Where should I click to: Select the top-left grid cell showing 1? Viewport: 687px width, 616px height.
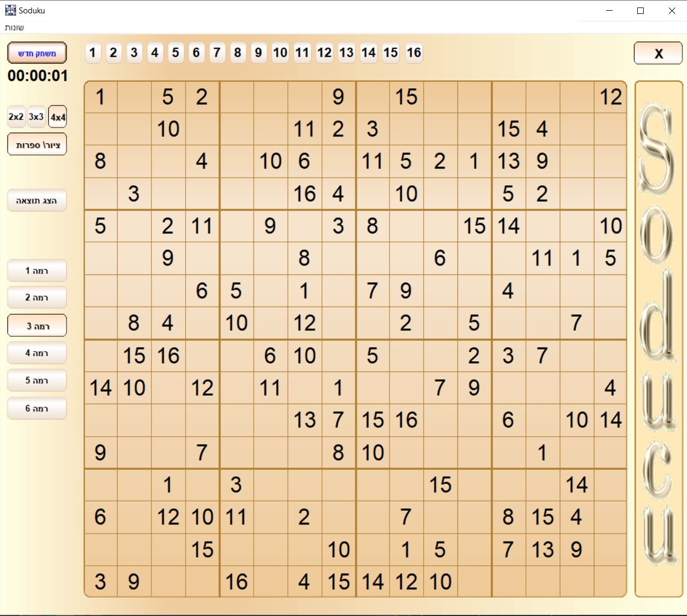pyautogui.click(x=101, y=97)
